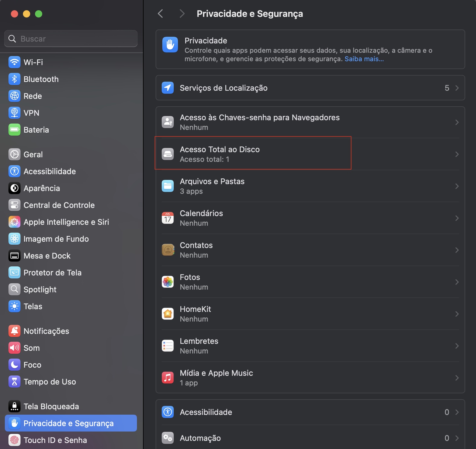Click the "1 app" text
The width and height of the screenshot is (476, 449).
pos(189,383)
